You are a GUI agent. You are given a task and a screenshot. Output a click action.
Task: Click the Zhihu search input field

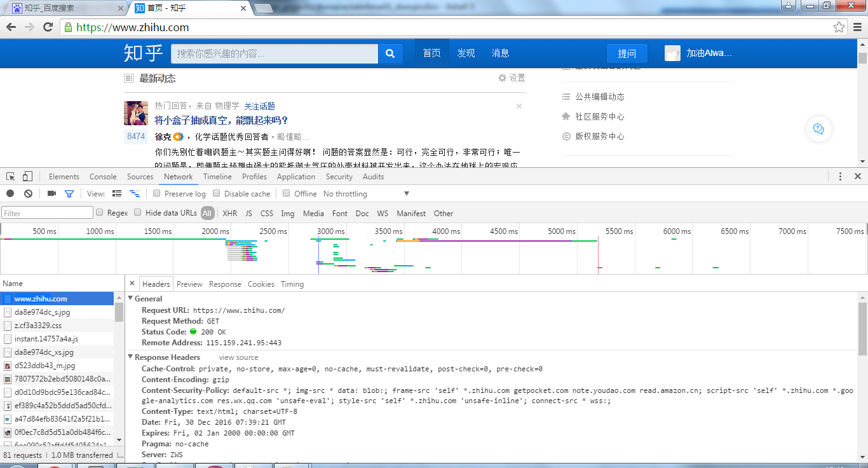[275, 53]
